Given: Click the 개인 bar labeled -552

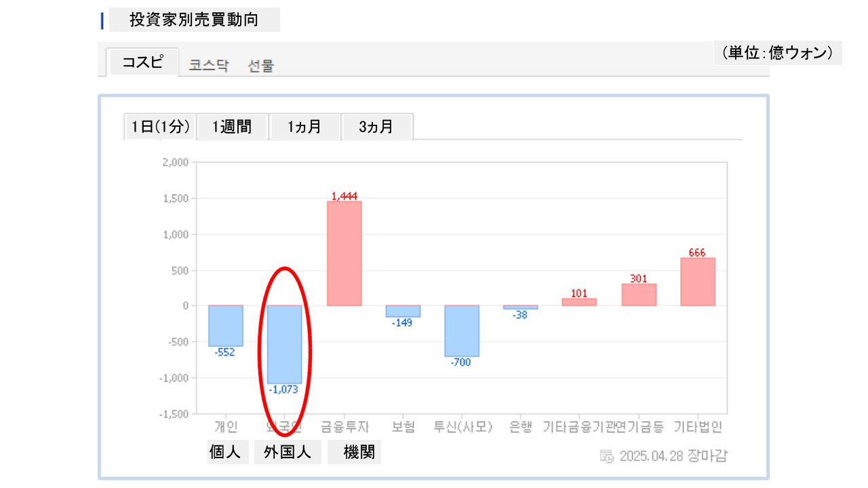Looking at the screenshot, I should click(225, 326).
